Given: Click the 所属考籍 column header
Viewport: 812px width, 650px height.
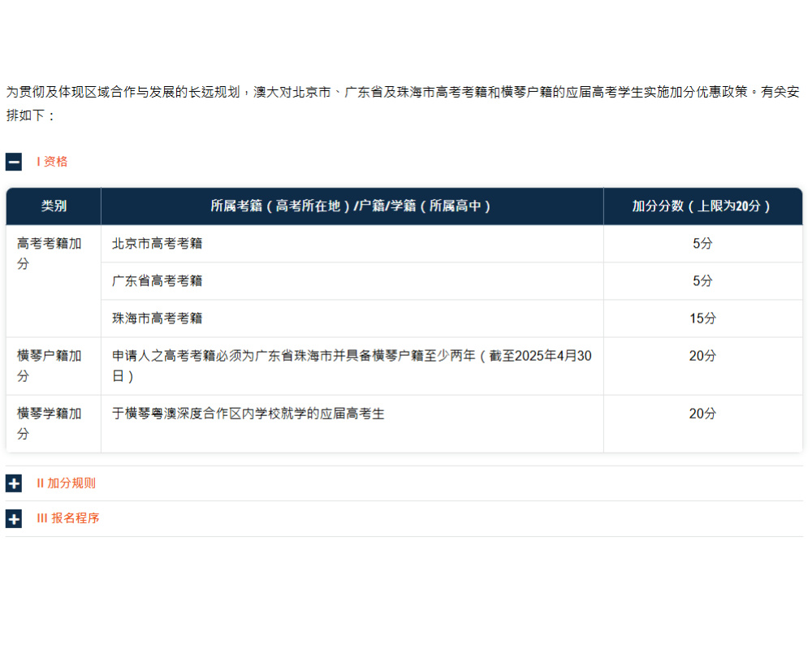Looking at the screenshot, I should point(351,206).
